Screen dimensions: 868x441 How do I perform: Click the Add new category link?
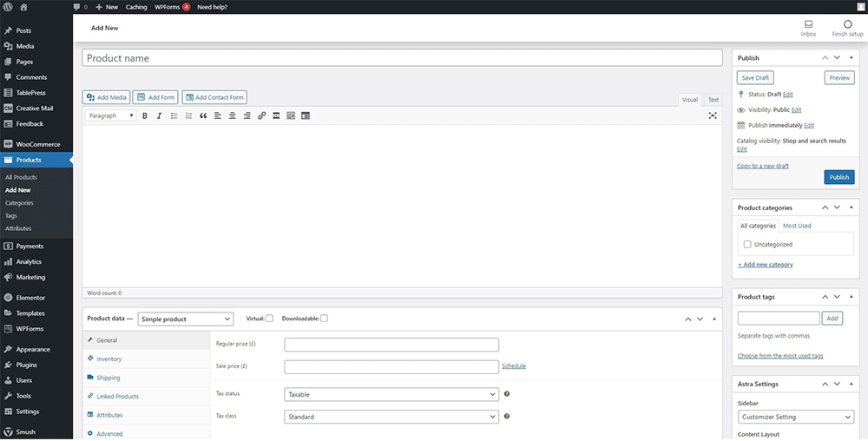pos(765,265)
